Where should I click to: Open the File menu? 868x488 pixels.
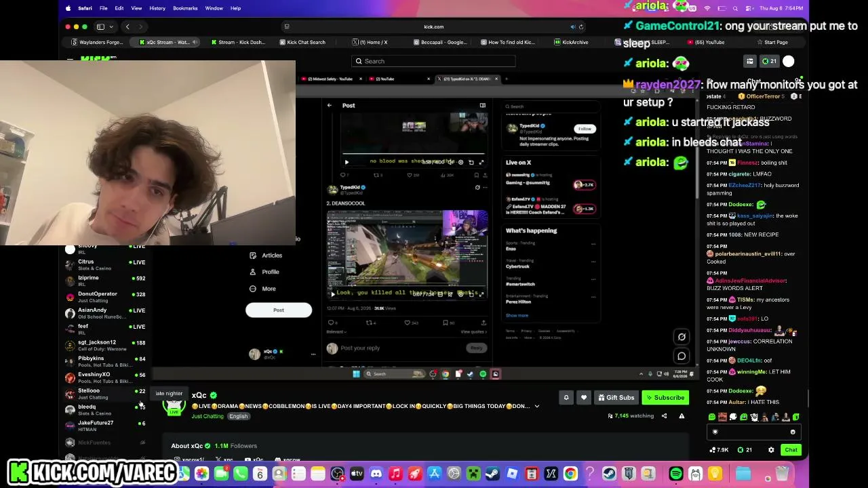click(x=104, y=8)
